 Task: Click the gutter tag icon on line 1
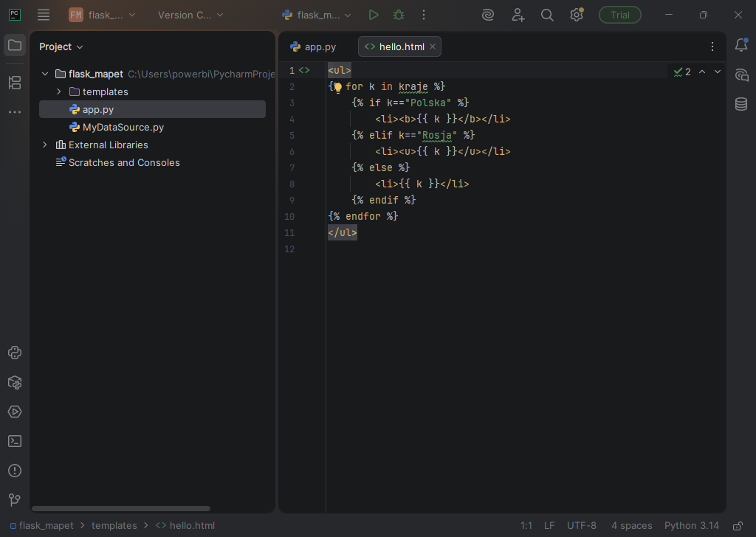[x=304, y=70]
